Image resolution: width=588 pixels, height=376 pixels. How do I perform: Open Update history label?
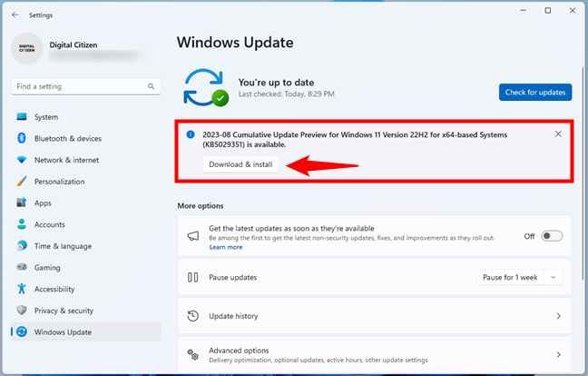point(233,316)
